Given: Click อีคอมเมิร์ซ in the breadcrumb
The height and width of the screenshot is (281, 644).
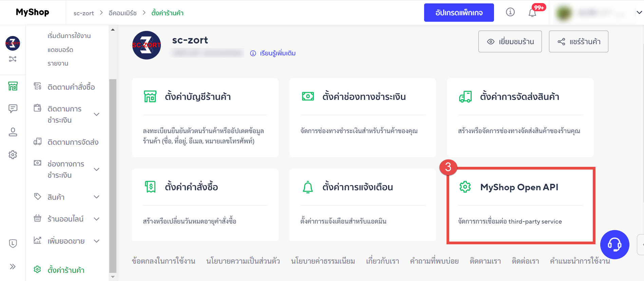Looking at the screenshot, I should pos(122,13).
